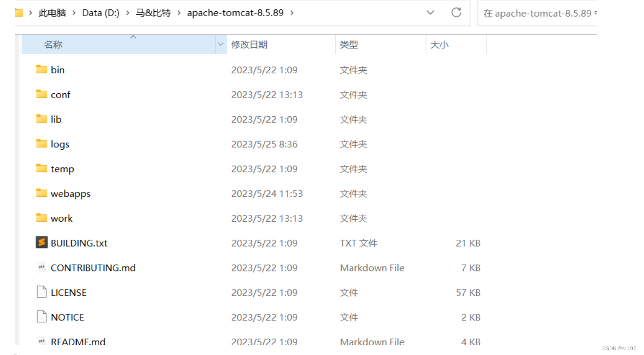Select the webapps folder icon
644x355 pixels.
pyautogui.click(x=42, y=193)
